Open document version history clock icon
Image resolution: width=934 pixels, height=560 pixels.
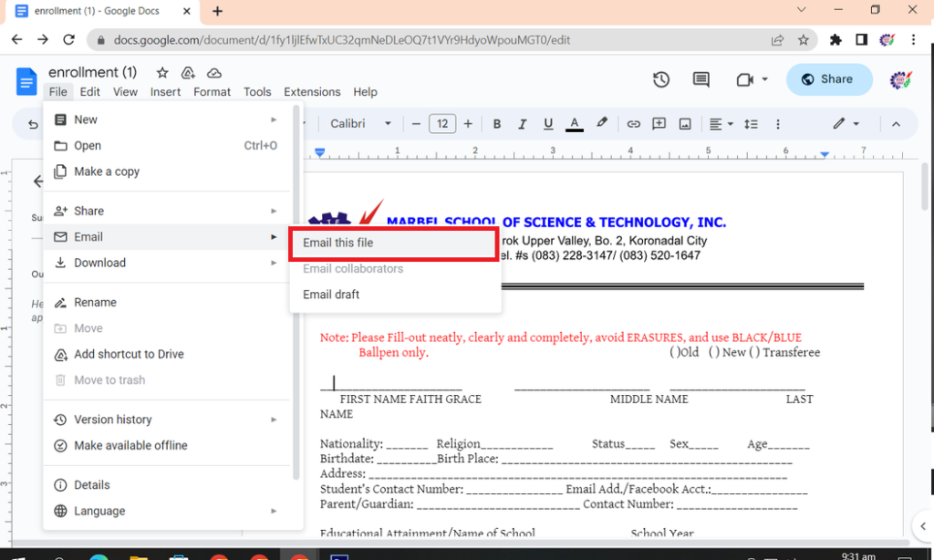(x=661, y=79)
